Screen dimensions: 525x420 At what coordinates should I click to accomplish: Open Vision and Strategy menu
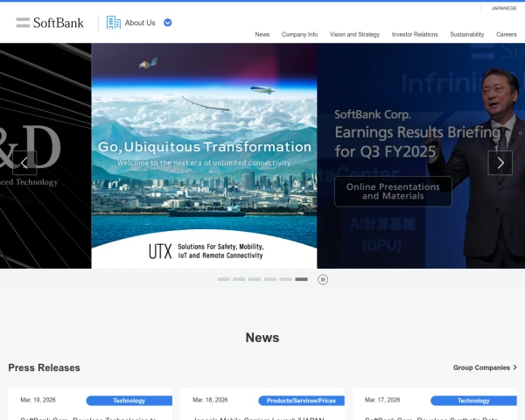[x=354, y=34]
